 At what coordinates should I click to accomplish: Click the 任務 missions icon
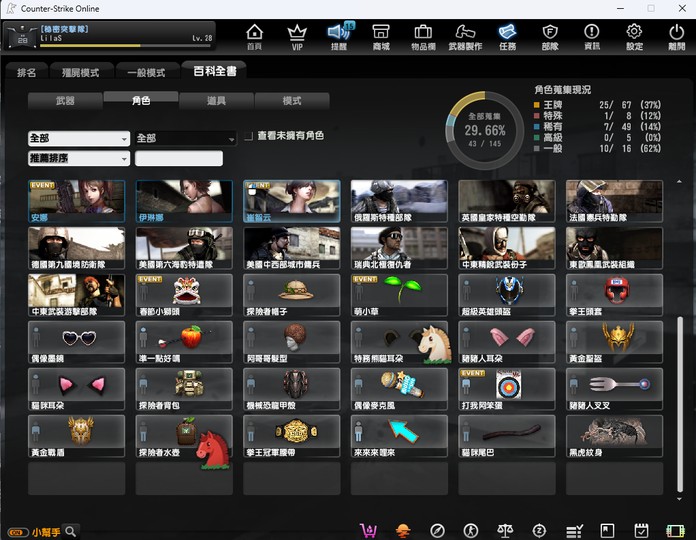click(x=507, y=37)
